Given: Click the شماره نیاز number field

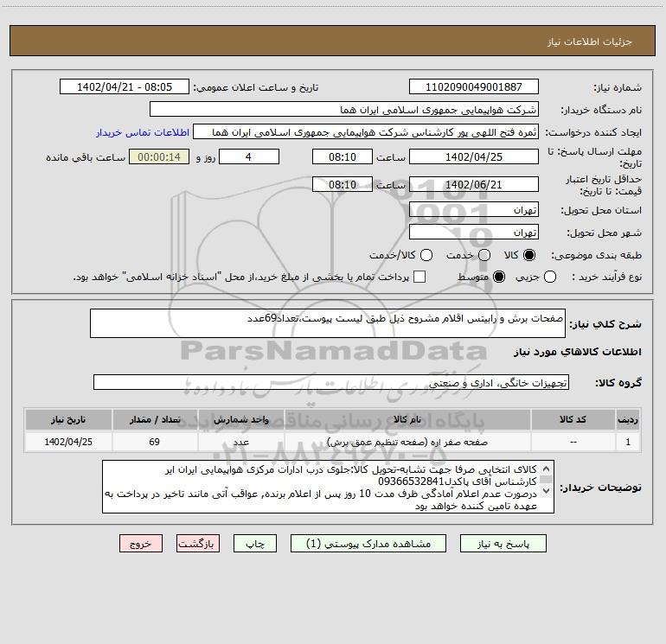Looking at the screenshot, I should click(x=474, y=87).
